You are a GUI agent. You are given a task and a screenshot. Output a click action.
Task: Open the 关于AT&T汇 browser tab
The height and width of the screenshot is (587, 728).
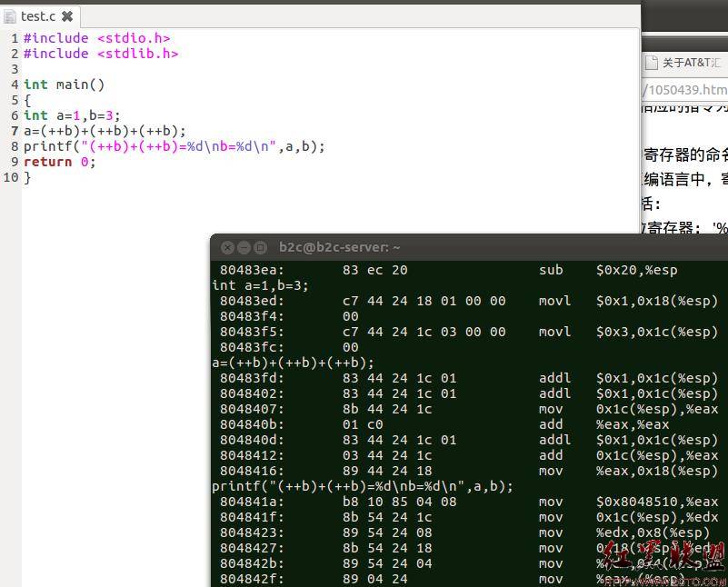tap(684, 62)
